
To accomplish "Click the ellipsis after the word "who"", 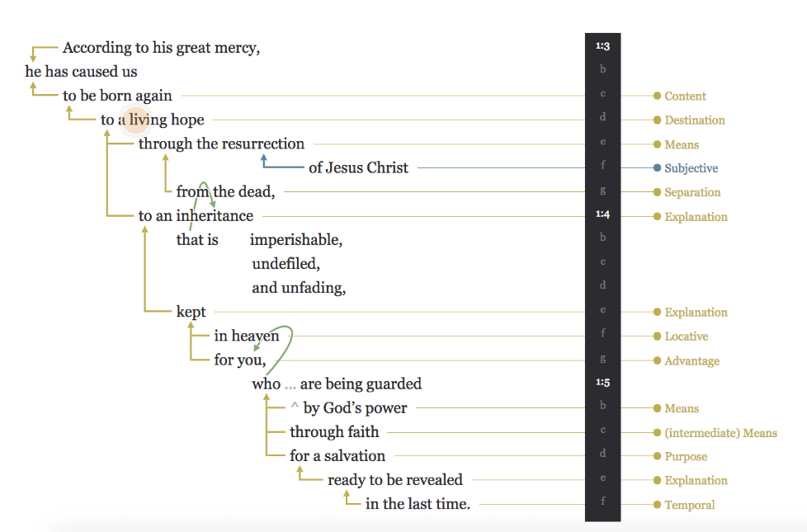I will pyautogui.click(x=290, y=384).
